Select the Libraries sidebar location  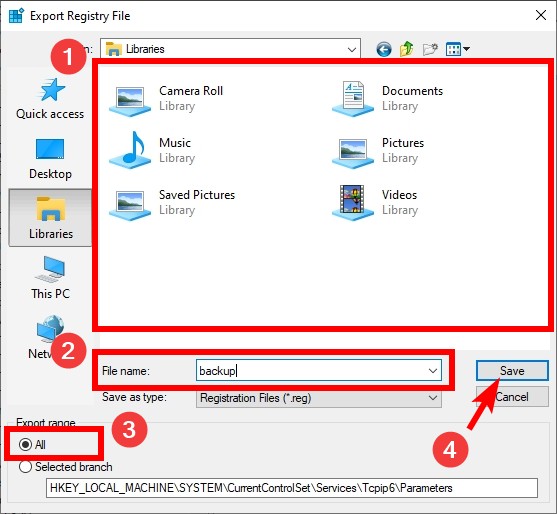[x=50, y=218]
